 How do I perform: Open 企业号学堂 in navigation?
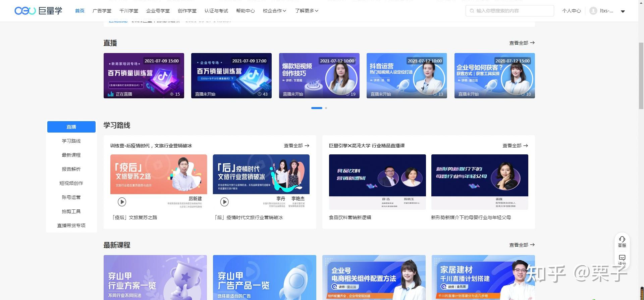click(x=158, y=11)
